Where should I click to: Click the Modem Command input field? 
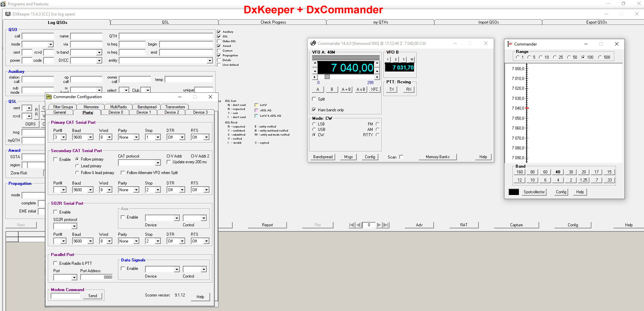tap(65, 296)
